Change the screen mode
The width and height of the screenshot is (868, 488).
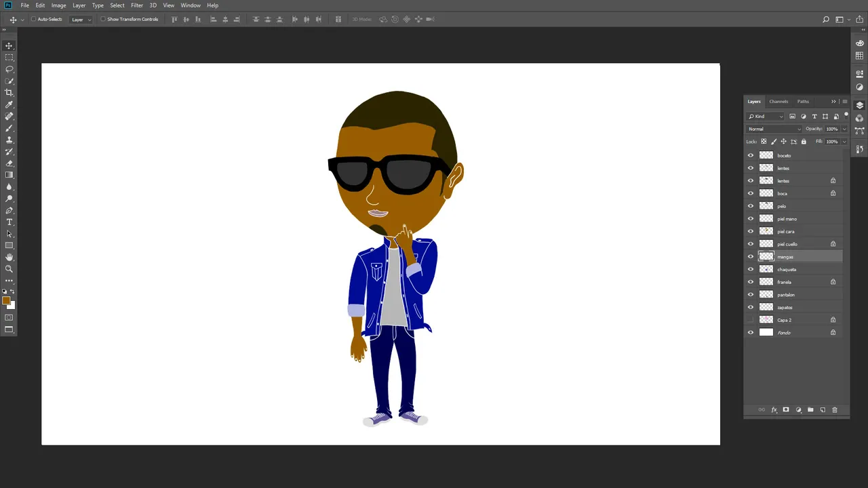pyautogui.click(x=9, y=330)
